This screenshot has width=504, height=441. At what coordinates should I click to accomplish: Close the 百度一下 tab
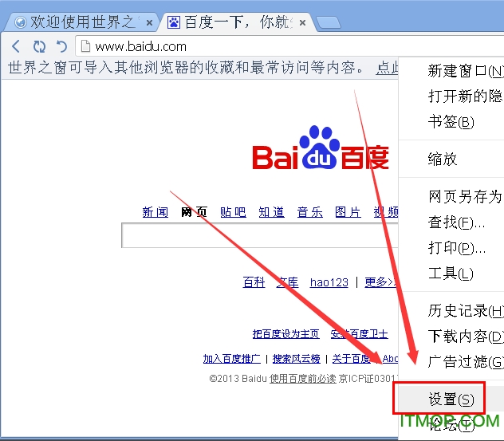[303, 22]
